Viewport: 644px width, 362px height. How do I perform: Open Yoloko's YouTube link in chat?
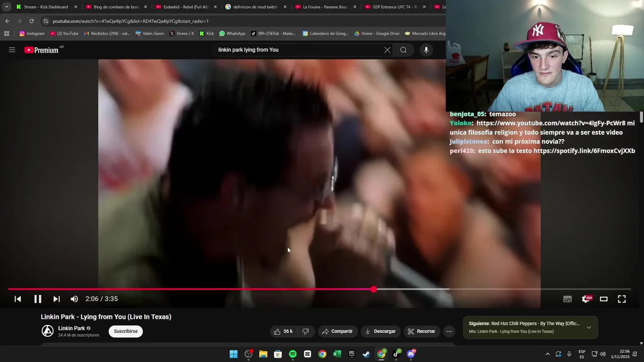(551, 123)
